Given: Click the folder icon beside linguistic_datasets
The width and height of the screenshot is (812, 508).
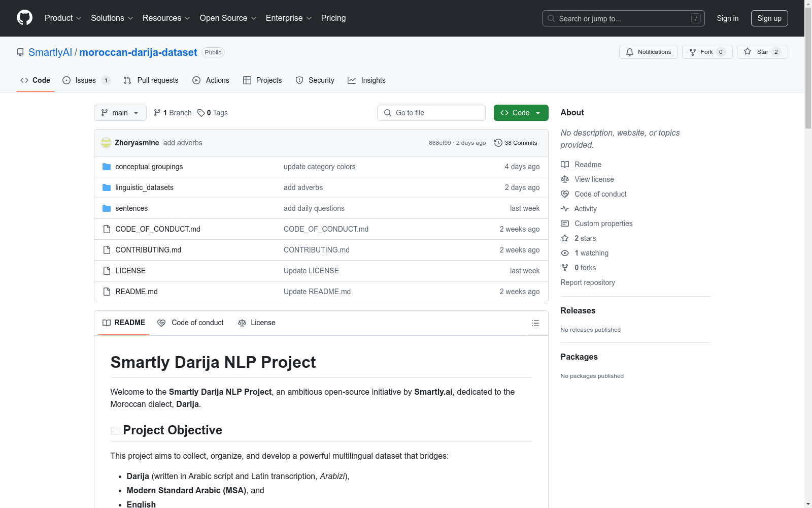Looking at the screenshot, I should (x=107, y=187).
